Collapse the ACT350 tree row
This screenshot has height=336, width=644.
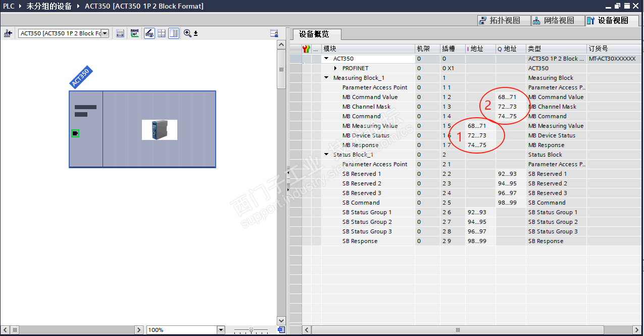[326, 59]
